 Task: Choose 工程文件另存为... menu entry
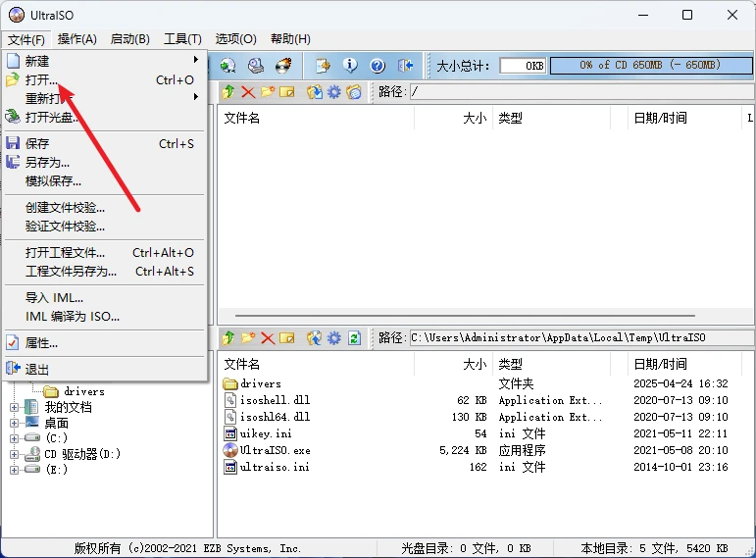click(105, 272)
